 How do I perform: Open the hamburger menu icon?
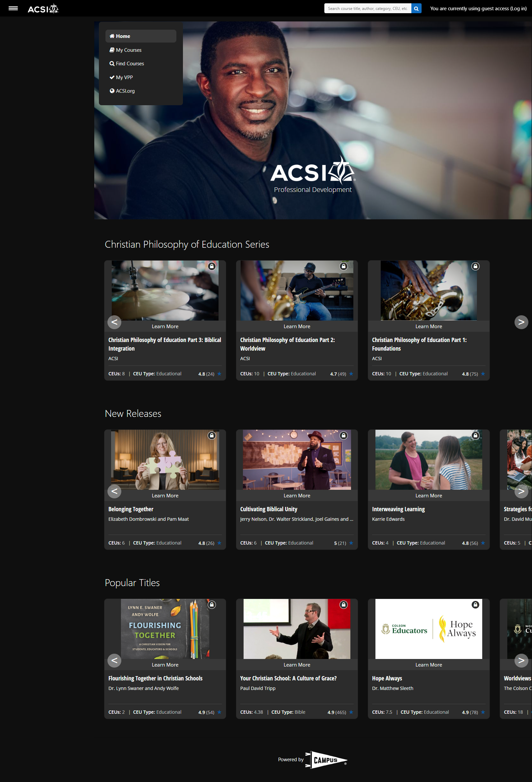pyautogui.click(x=13, y=9)
